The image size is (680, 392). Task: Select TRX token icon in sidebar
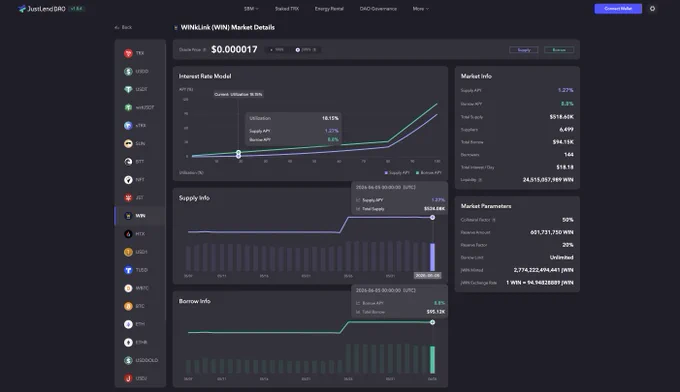coord(128,53)
